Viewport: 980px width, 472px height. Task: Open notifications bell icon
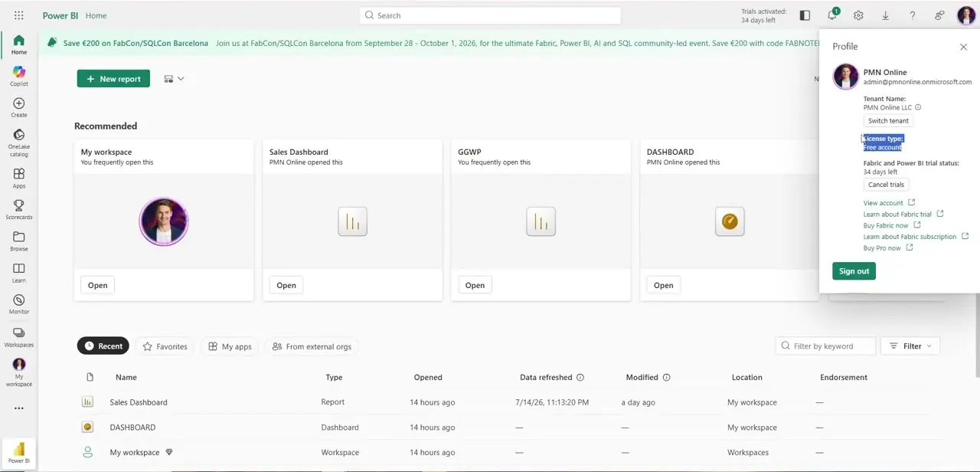[x=832, y=15]
